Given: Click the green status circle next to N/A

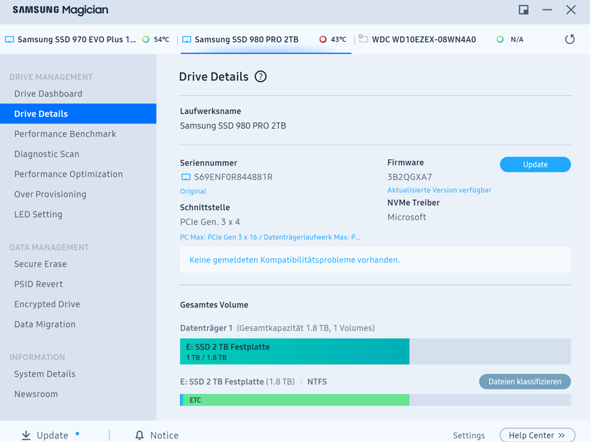Looking at the screenshot, I should pyautogui.click(x=500, y=39).
